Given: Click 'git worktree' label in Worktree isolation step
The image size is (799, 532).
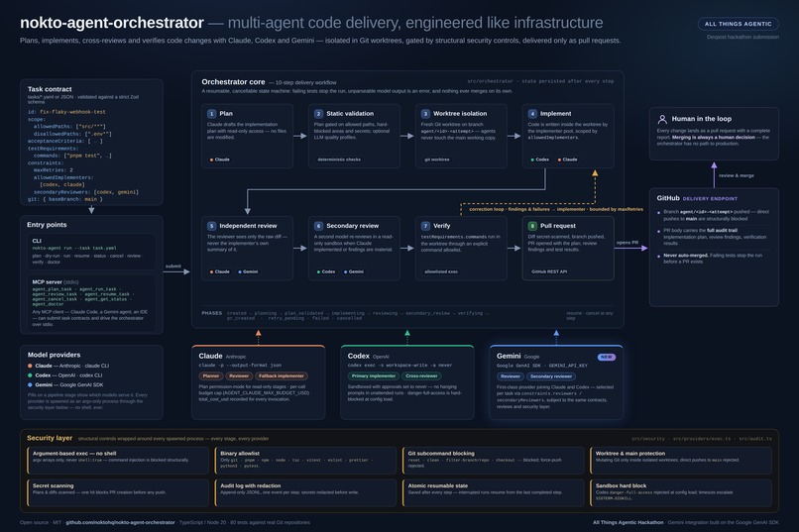Looking at the screenshot, I should pyautogui.click(x=437, y=160).
